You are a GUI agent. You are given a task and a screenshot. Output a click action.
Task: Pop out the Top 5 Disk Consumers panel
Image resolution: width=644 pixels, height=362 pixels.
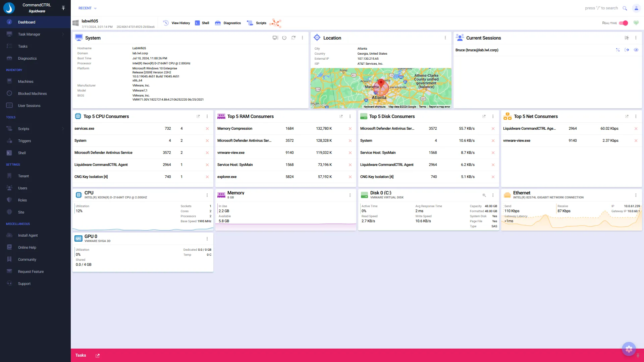click(484, 116)
